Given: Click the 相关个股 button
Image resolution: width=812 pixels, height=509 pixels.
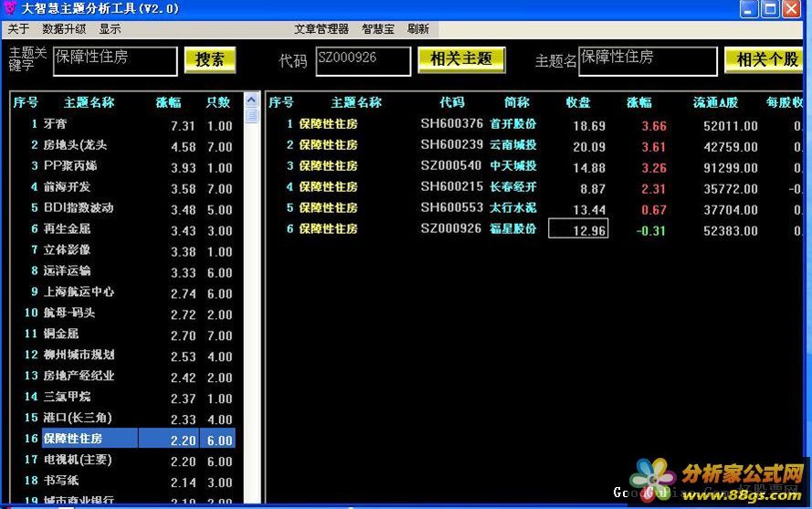Looking at the screenshot, I should pos(765,59).
